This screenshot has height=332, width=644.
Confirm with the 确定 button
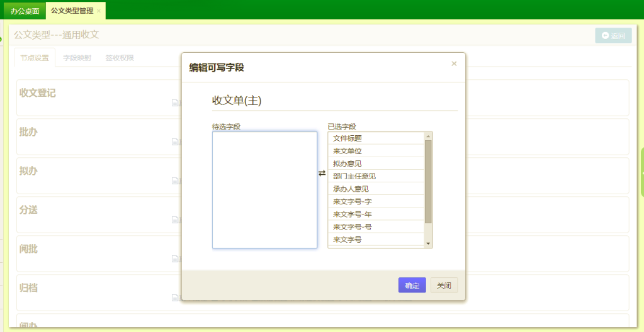click(x=412, y=285)
